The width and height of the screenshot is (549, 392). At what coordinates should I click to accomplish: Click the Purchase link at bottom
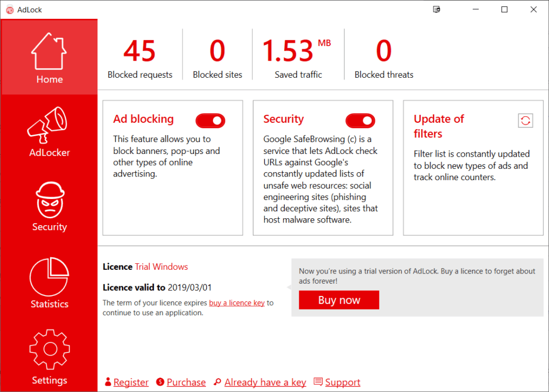click(x=186, y=382)
